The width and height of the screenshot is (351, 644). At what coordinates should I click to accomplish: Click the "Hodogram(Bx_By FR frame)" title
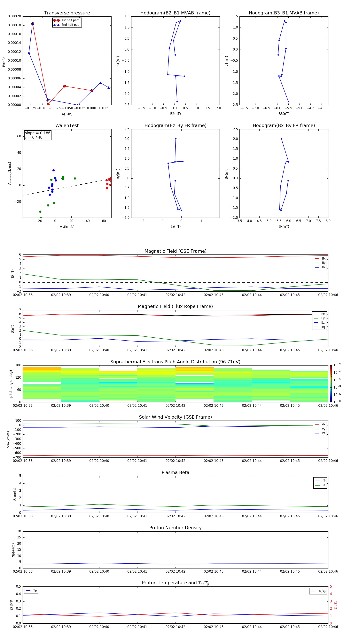(284, 125)
